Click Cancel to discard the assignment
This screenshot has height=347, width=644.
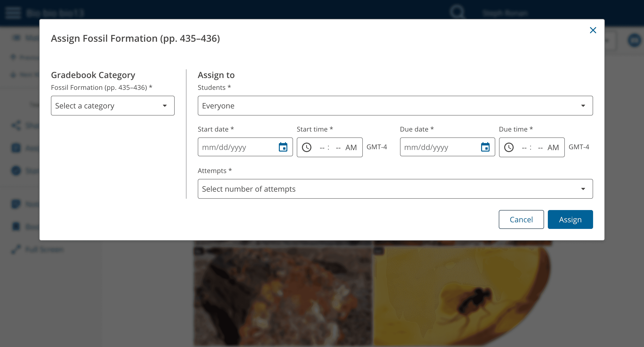[521, 219]
